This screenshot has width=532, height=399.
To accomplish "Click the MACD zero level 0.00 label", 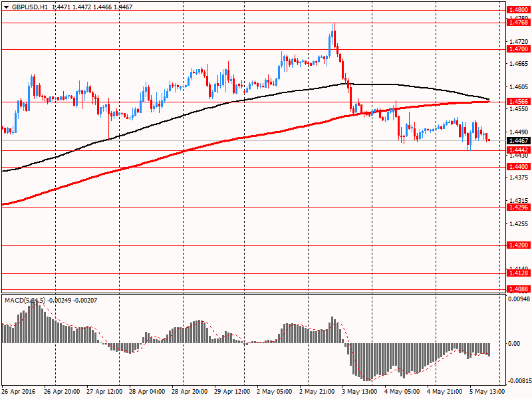I will (x=514, y=344).
